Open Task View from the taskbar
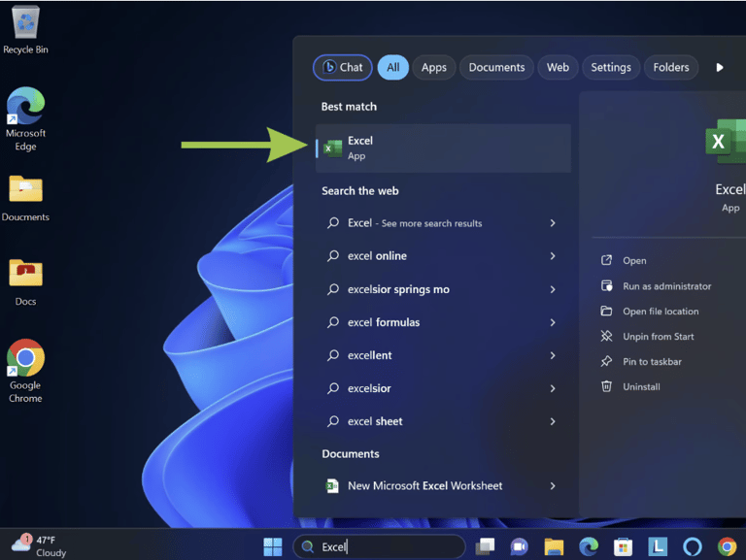 [x=485, y=546]
